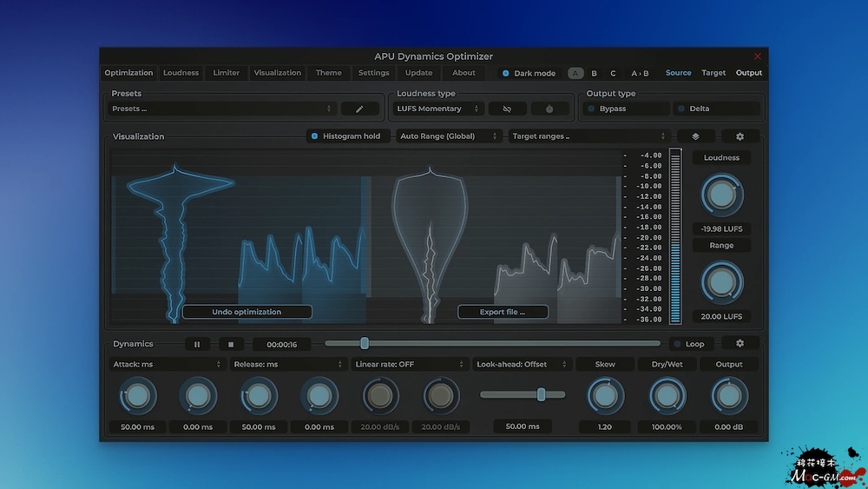Open the Settings tab

373,73
